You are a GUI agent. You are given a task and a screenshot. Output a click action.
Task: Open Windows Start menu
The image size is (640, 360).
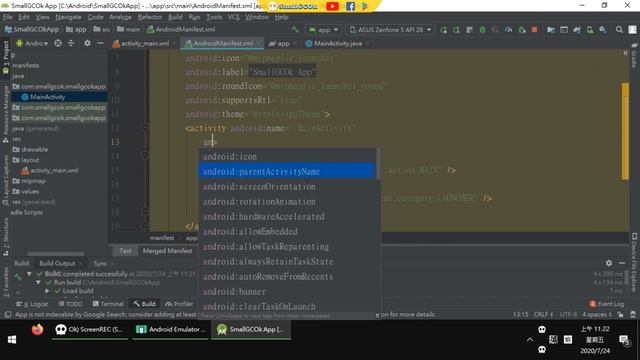coord(12,340)
